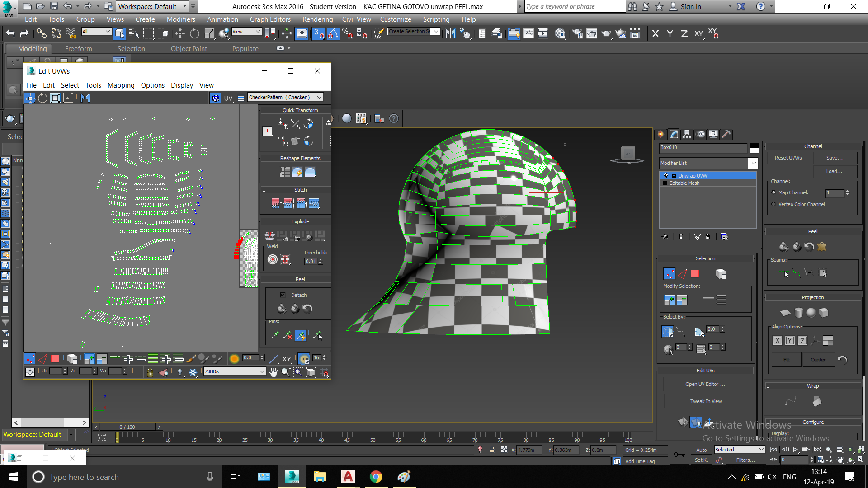868x488 pixels.
Task: Switch to Freeform ribbon tab
Action: click(x=78, y=49)
